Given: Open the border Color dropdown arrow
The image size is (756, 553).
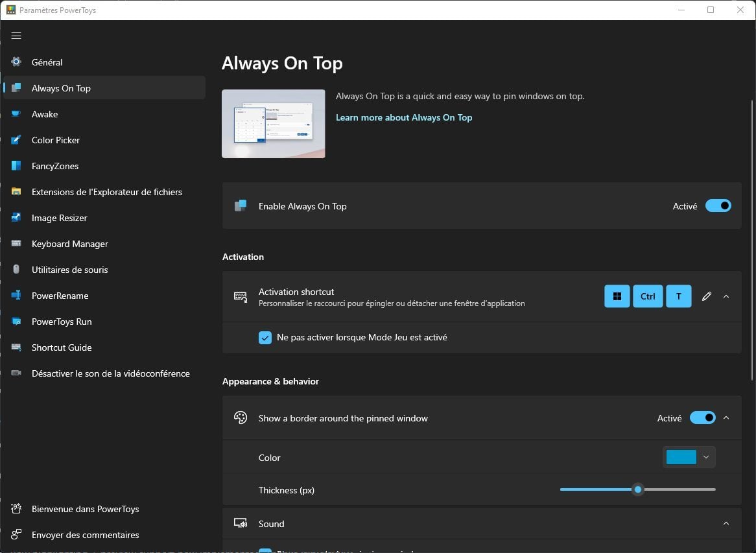Looking at the screenshot, I should pos(706,457).
